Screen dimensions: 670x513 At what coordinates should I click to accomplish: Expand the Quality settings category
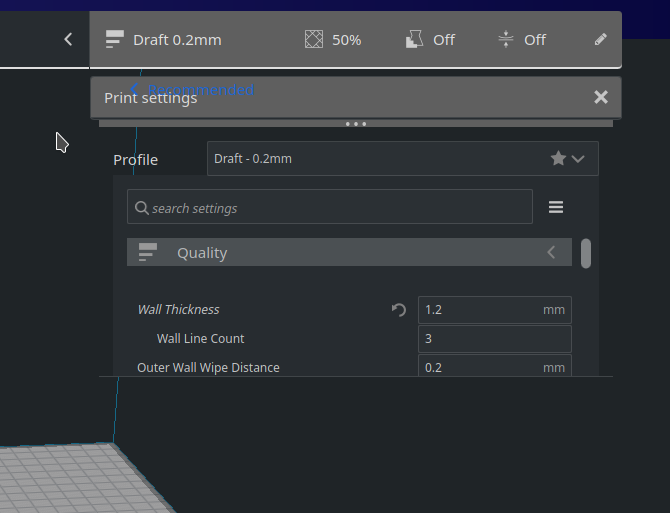point(349,252)
